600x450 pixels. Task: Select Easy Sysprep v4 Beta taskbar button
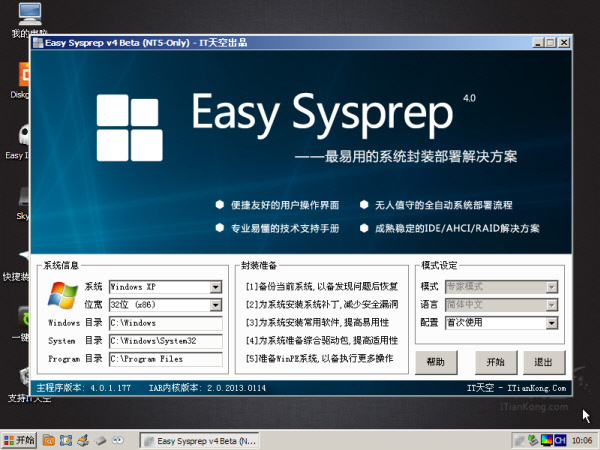(199, 441)
